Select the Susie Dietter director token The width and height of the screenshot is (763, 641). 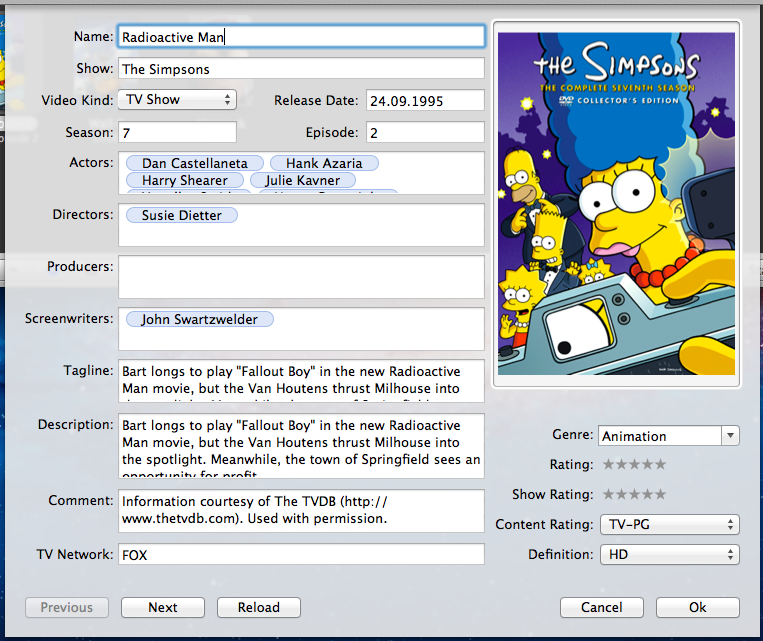[182, 215]
